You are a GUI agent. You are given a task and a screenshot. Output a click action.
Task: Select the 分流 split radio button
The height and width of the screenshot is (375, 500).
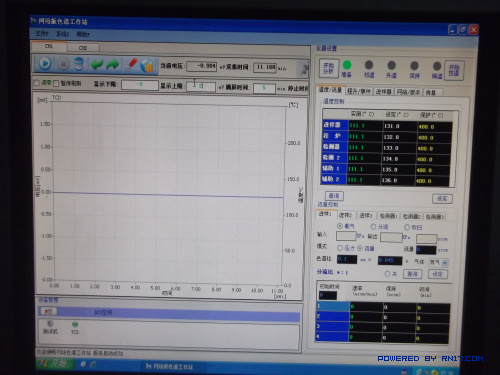[x=373, y=227]
